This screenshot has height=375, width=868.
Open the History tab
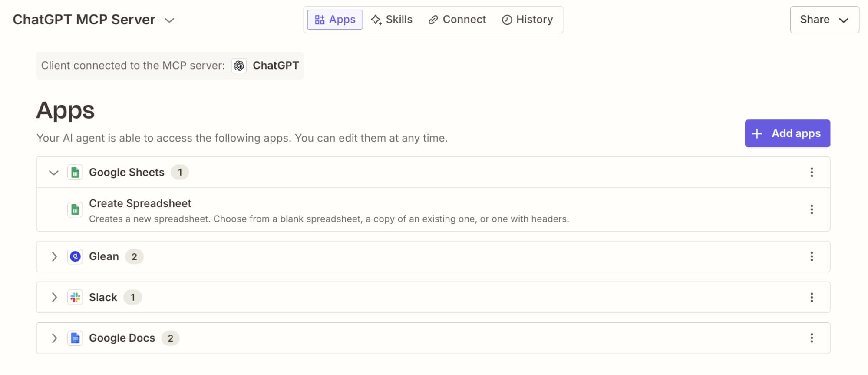(x=527, y=20)
